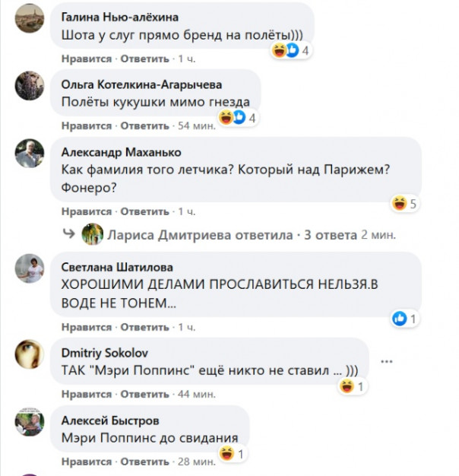This screenshot has width=459, height=476.
Task: Open Светлана Шатилова's profile by name
Action: [117, 268]
